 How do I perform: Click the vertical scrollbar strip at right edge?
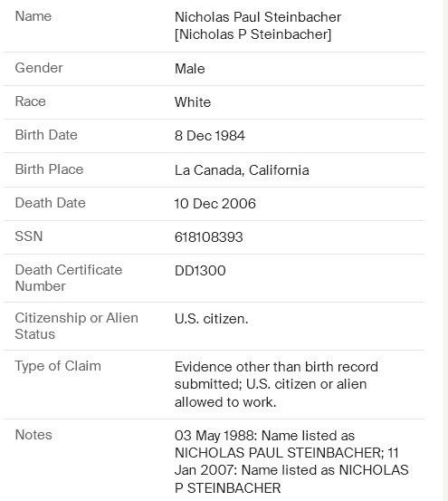pos(445,250)
